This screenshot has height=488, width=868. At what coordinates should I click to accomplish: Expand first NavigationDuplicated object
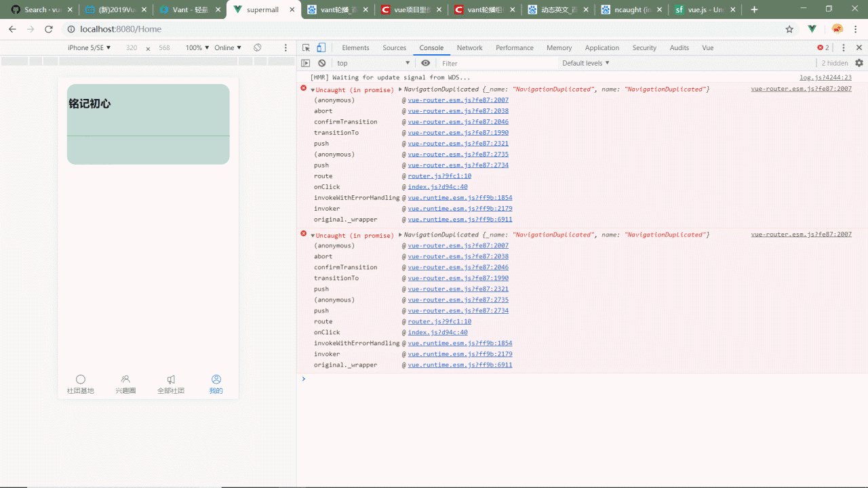[401, 89]
